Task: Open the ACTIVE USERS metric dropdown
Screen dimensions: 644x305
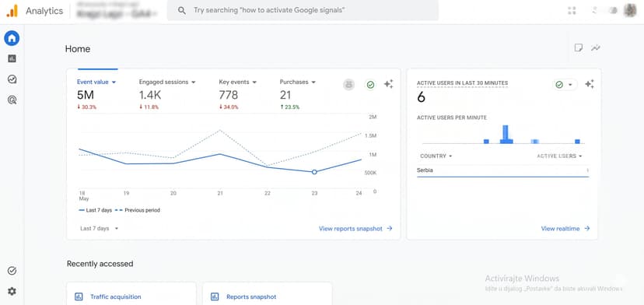Action: [559, 156]
